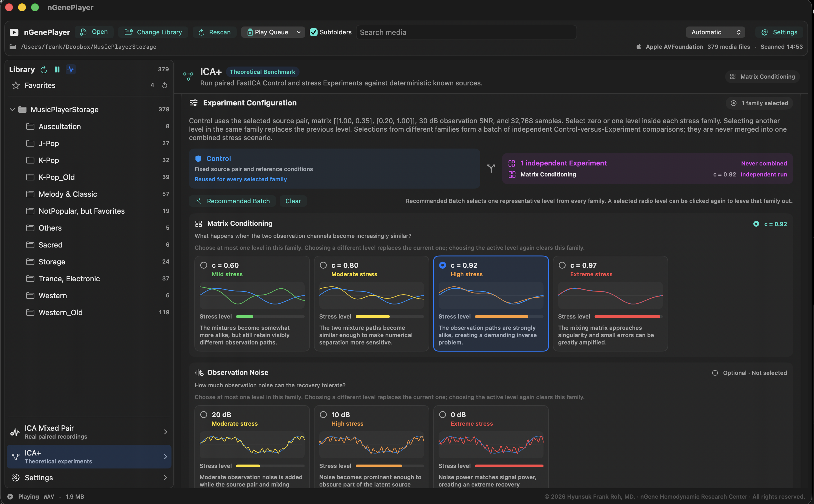Click the ICA Mixed Pair waveform icon
Image resolution: width=814 pixels, height=504 pixels.
[x=15, y=432]
